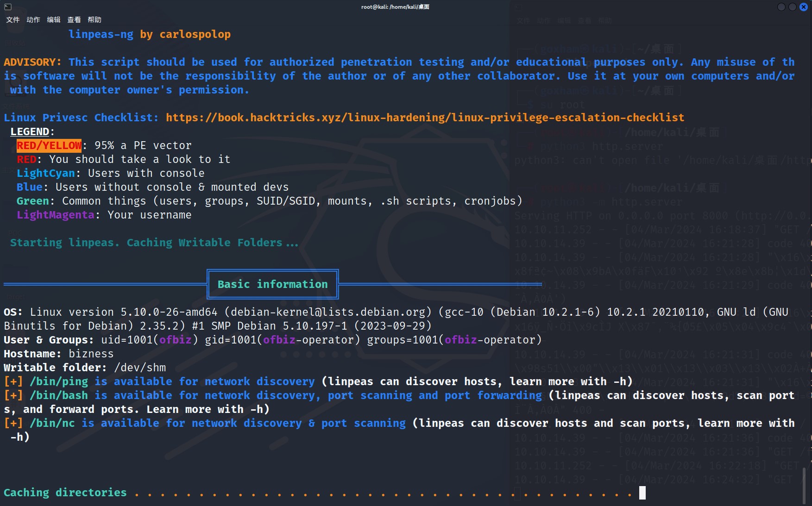Click the window title root@kali
This screenshot has height=506, width=812.
395,7
